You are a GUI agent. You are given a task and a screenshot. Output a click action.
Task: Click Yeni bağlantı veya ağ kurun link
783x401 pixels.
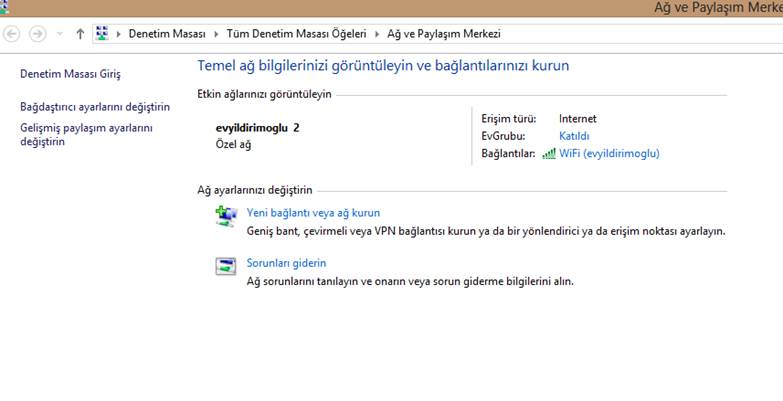point(313,213)
